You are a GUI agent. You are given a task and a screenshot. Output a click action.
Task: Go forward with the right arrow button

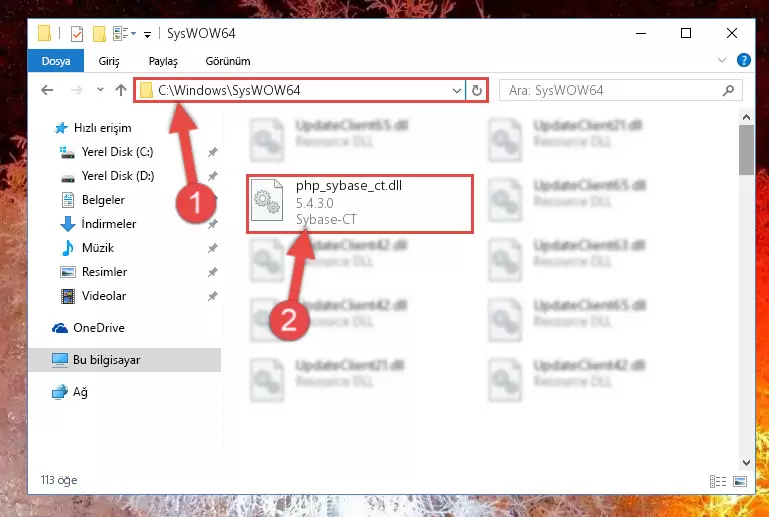pos(76,90)
